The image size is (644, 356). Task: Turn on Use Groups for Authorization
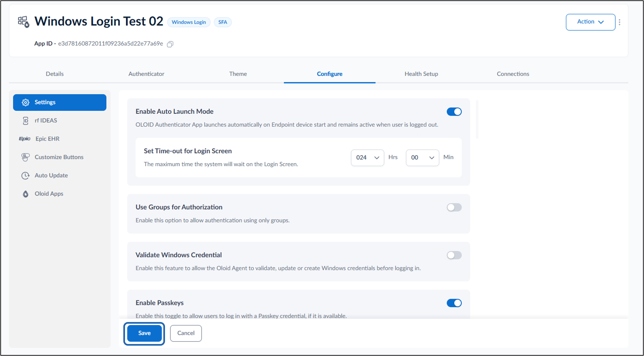tap(454, 207)
